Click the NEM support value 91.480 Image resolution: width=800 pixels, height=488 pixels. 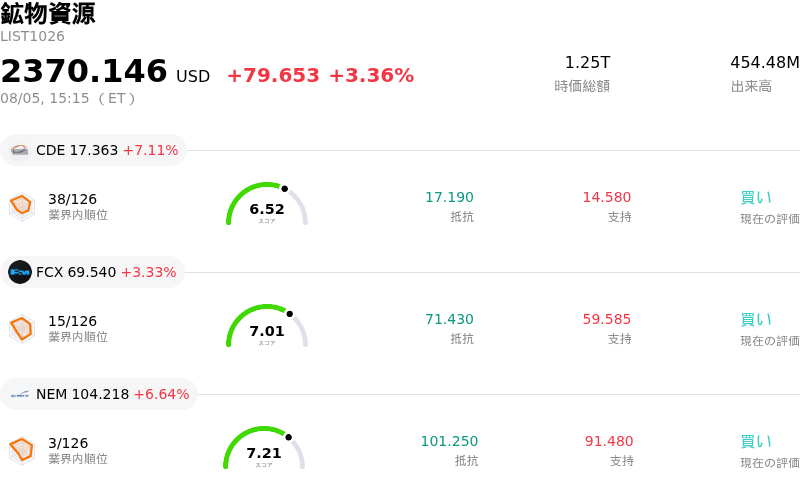point(609,441)
